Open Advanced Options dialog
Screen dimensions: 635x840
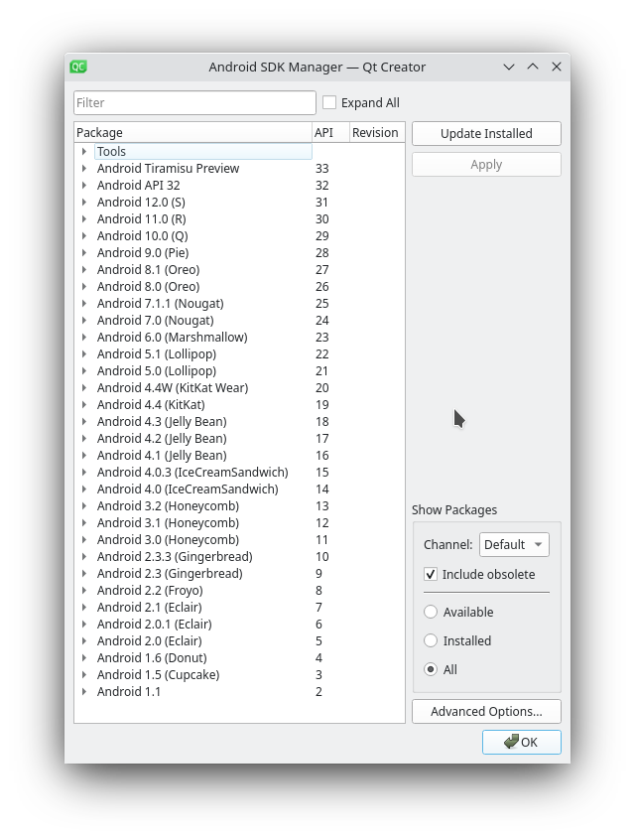coord(486,712)
